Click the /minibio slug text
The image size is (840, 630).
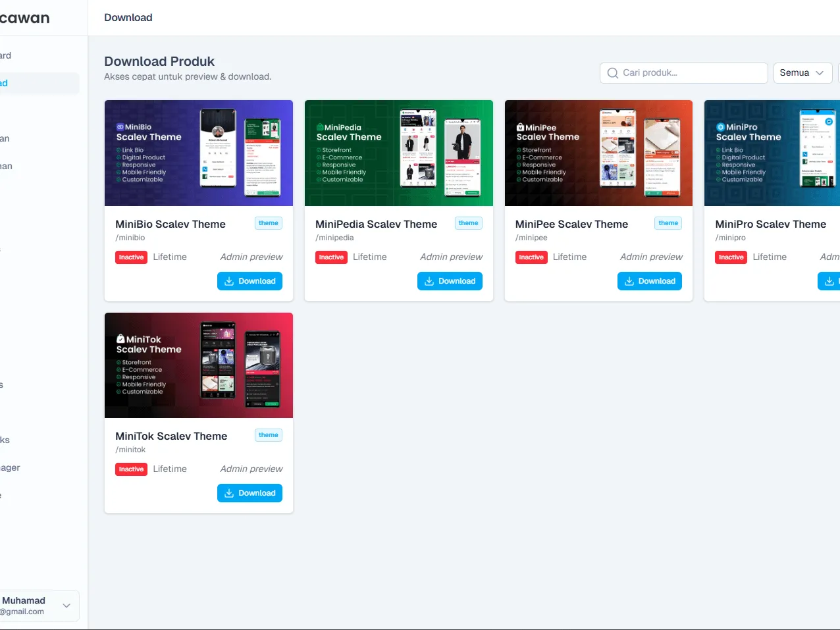130,238
